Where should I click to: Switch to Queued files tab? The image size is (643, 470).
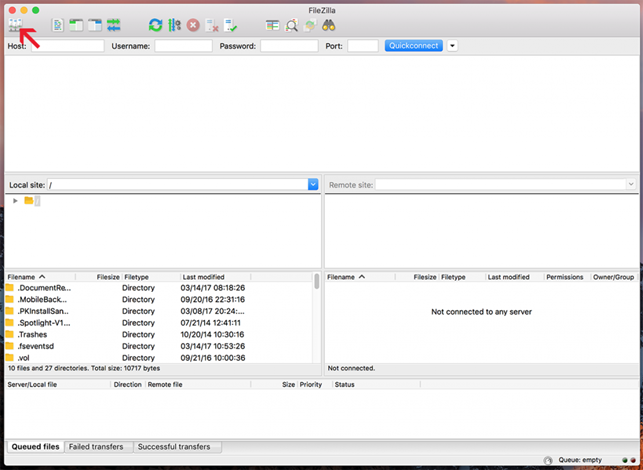pos(36,447)
